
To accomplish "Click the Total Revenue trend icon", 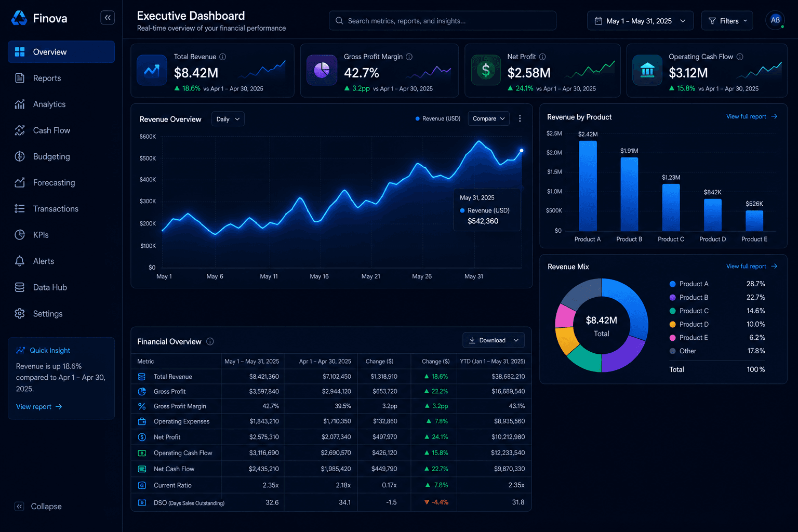I will coord(152,70).
